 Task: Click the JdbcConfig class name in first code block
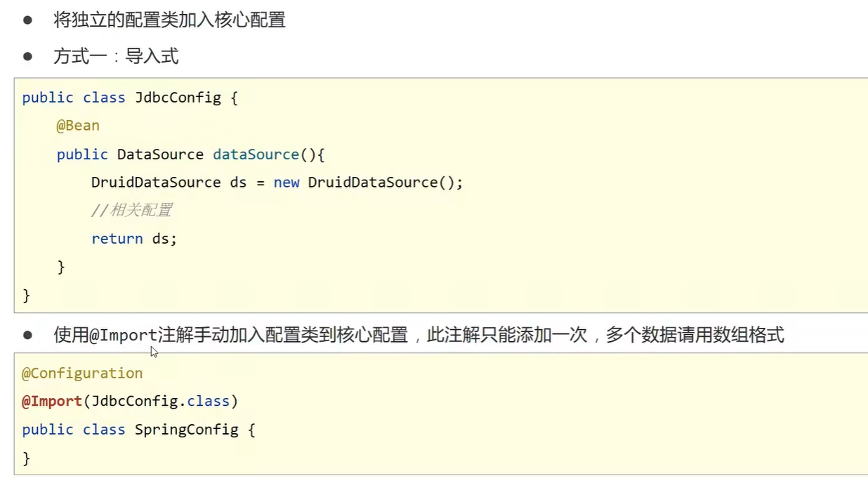click(x=178, y=98)
